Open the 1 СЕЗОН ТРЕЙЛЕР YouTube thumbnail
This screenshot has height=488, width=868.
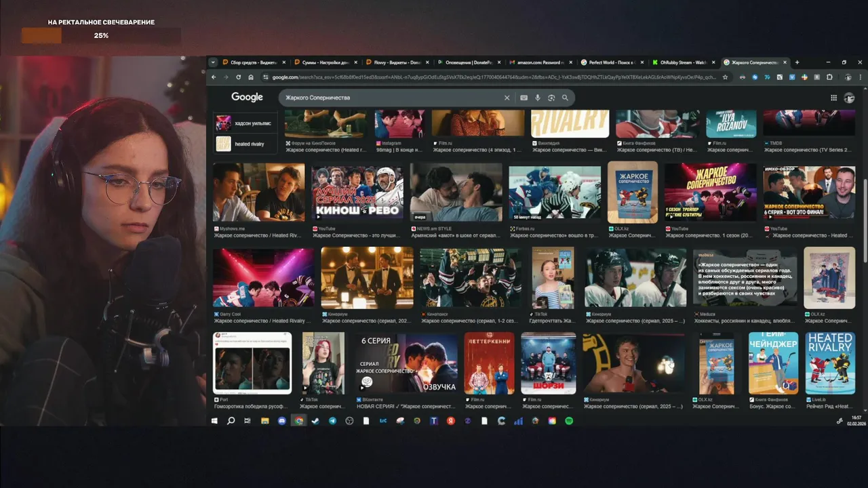point(711,192)
